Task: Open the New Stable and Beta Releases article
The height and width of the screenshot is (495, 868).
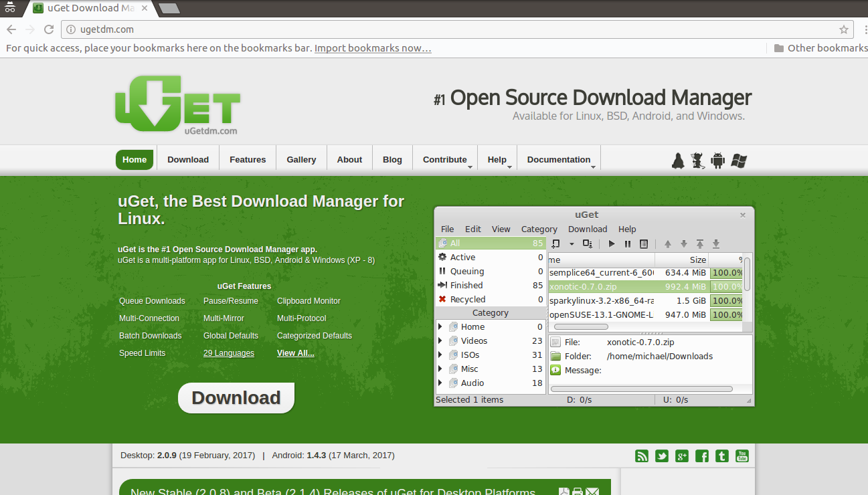Action: [333, 492]
